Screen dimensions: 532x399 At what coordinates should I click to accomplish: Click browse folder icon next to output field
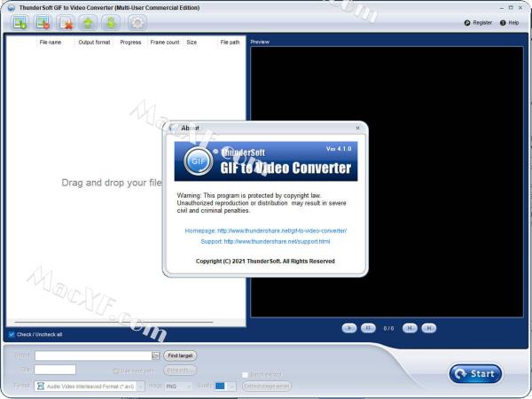click(155, 356)
